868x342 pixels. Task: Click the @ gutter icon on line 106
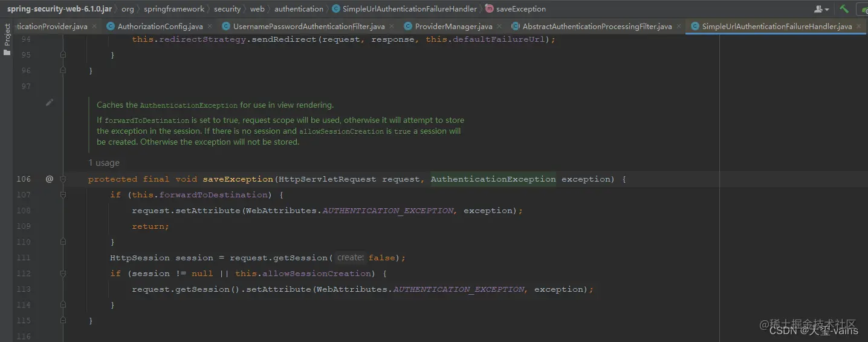pos(50,179)
